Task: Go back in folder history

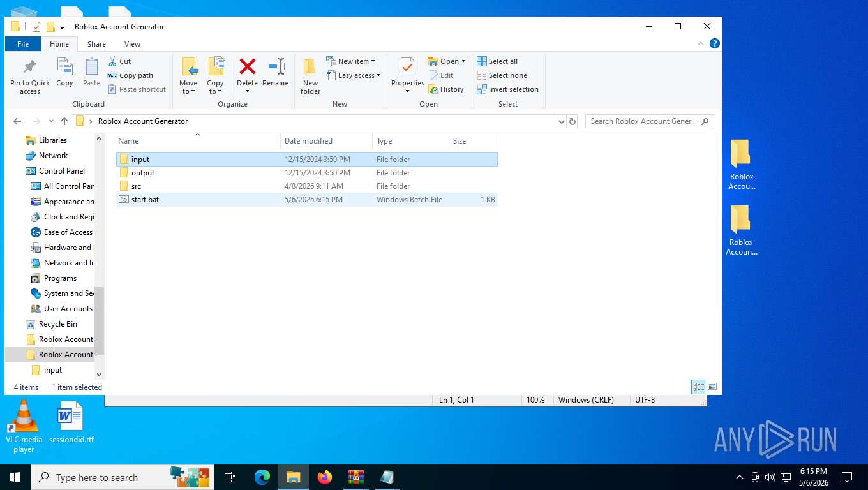Action: click(x=17, y=121)
